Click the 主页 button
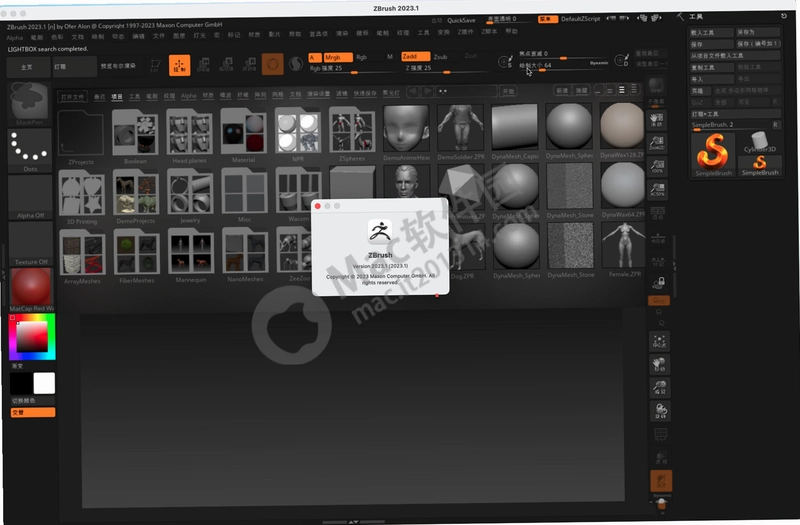Screen dimensions: 800x525 point(27,67)
